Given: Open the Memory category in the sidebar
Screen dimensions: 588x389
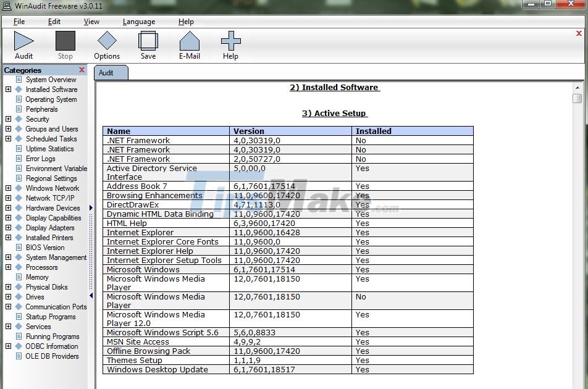Looking at the screenshot, I should pos(37,277).
